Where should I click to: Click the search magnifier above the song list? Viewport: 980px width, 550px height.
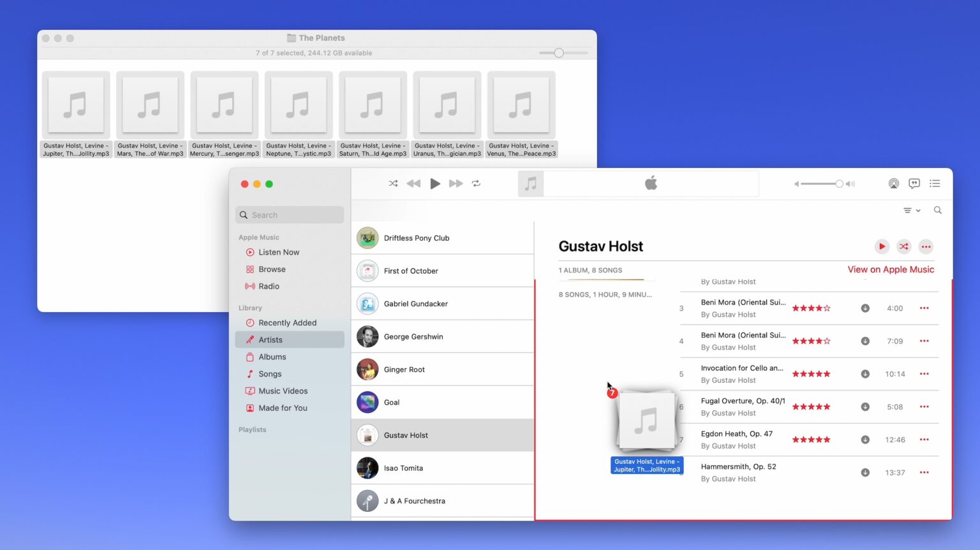(937, 210)
